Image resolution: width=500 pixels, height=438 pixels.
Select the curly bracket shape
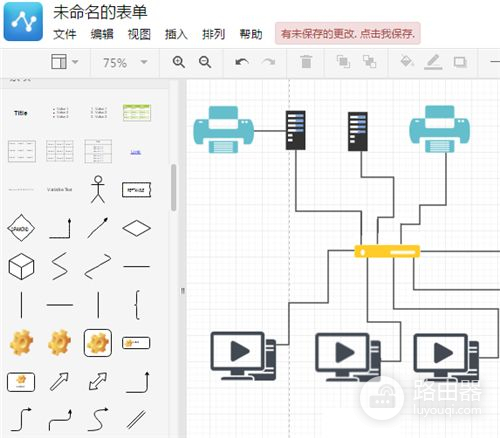tap(137, 305)
